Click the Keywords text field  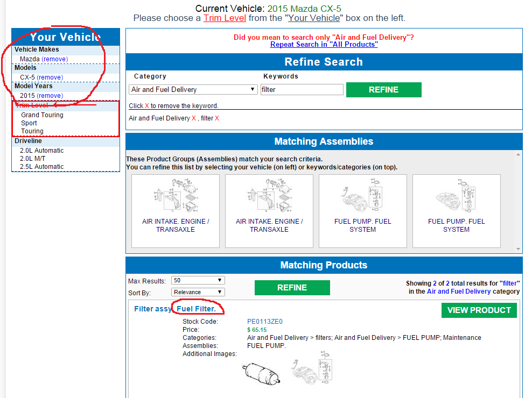pos(302,89)
